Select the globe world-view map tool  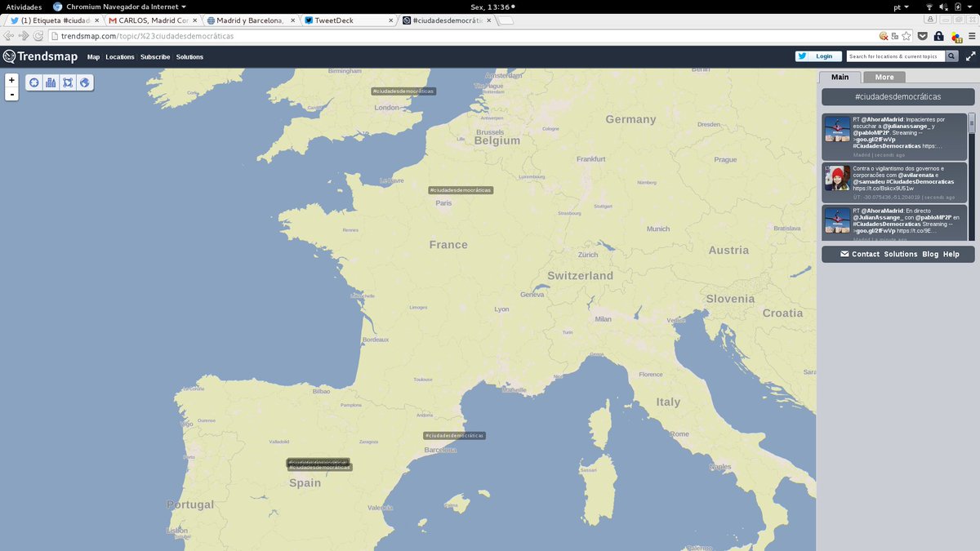point(84,82)
